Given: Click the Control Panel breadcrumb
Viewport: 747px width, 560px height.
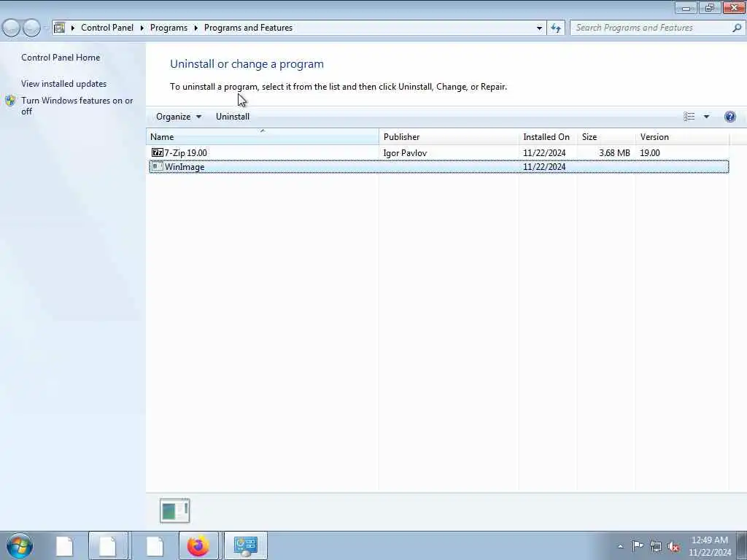Looking at the screenshot, I should point(107,28).
